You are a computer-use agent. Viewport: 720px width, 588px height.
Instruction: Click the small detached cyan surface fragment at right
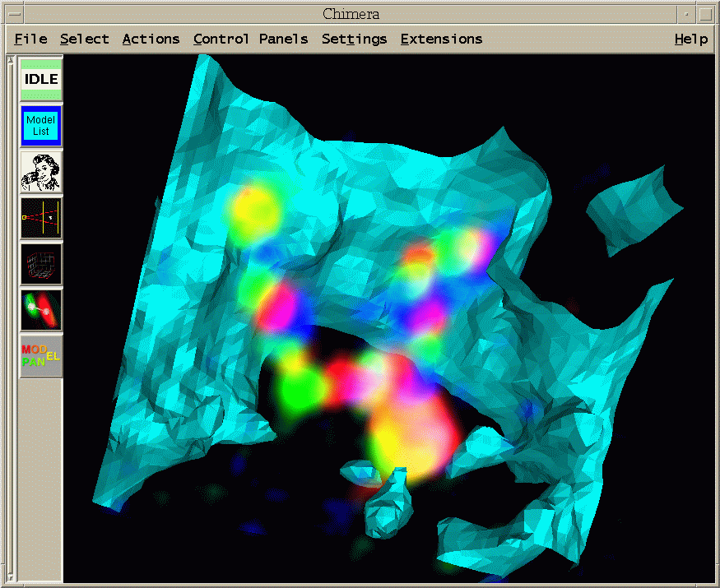(x=634, y=212)
